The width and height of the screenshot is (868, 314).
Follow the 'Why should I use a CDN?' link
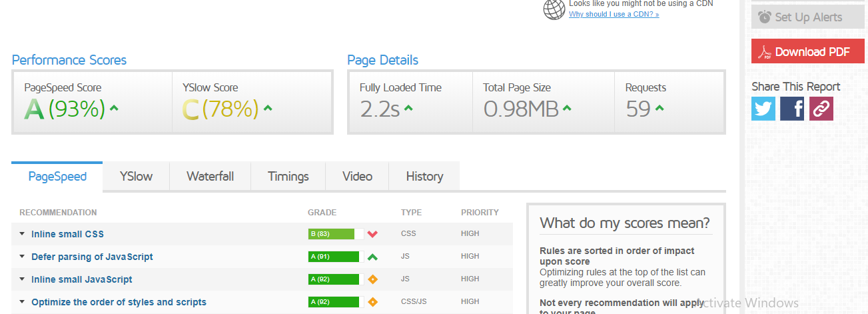point(614,14)
